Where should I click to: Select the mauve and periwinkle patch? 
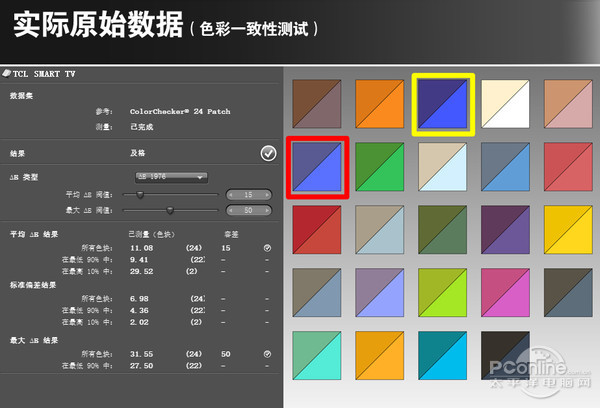point(380,292)
